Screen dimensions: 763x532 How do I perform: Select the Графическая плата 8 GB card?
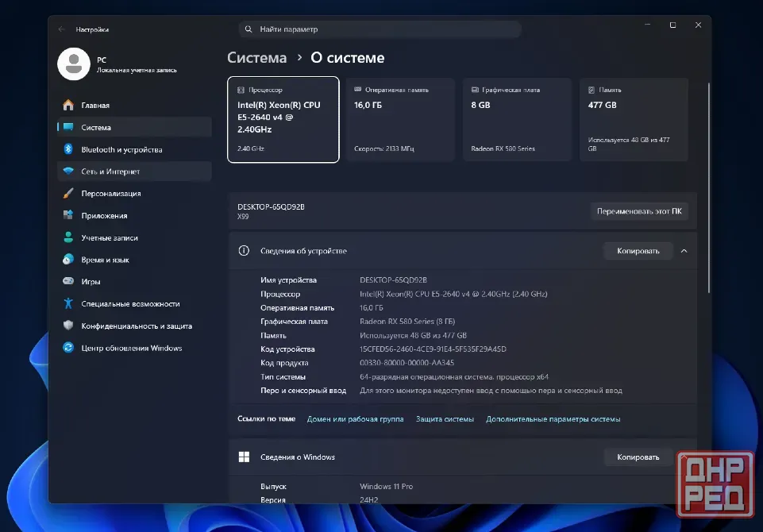pyautogui.click(x=517, y=120)
